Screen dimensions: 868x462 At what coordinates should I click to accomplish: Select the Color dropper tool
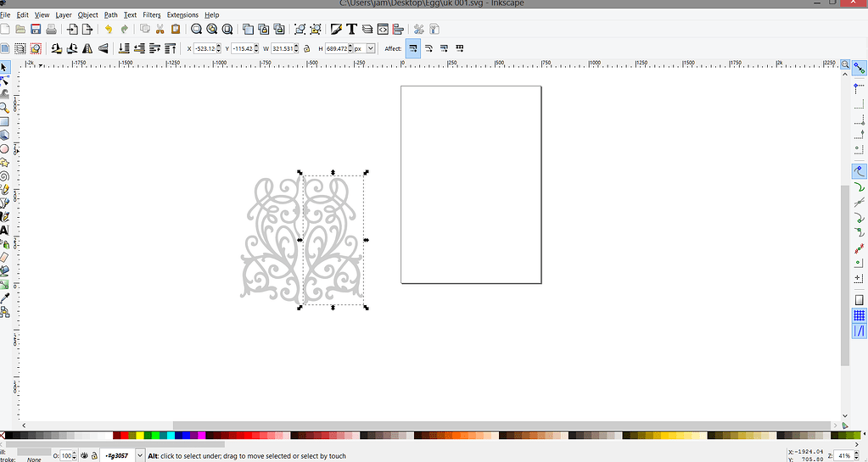tap(4, 298)
